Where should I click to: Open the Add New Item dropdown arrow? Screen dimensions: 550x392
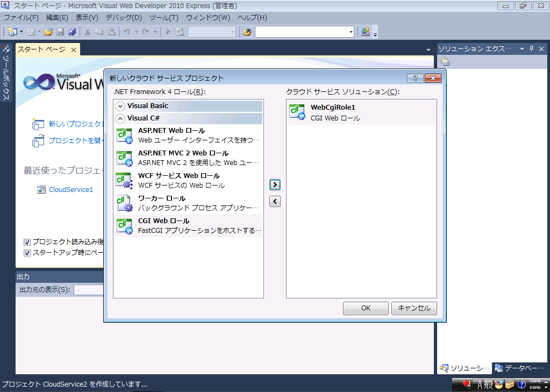(39, 32)
